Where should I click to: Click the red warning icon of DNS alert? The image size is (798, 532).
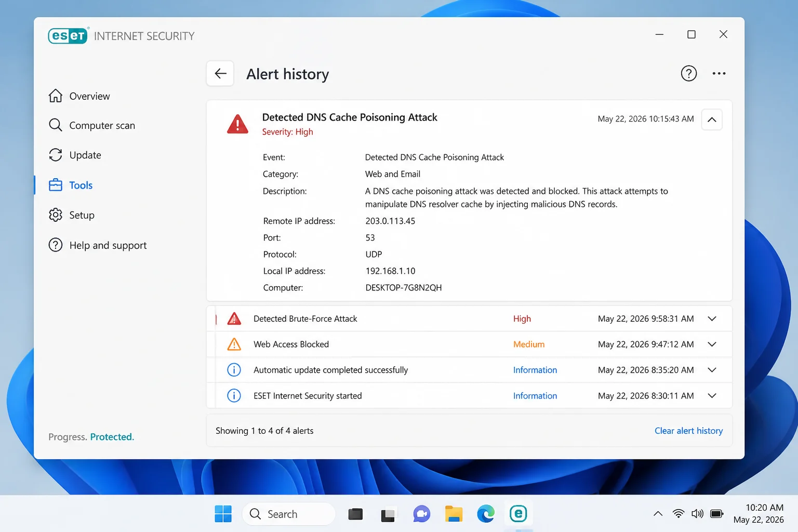pos(237,124)
